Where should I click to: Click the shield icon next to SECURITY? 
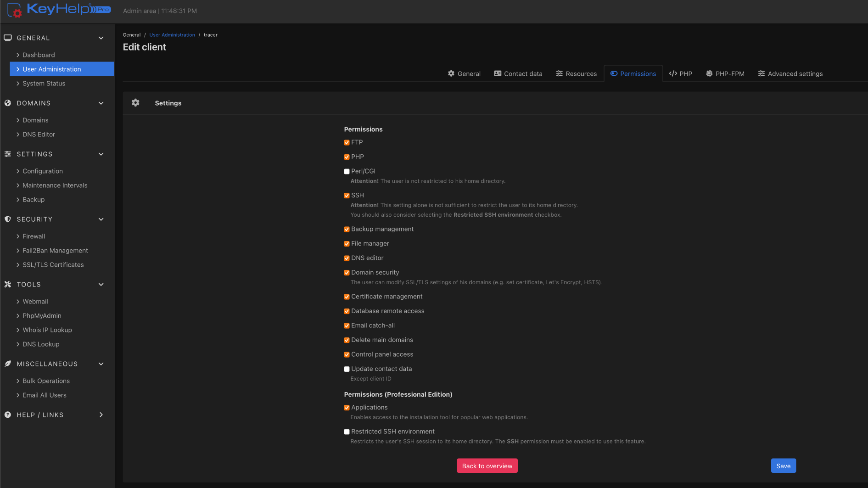8,219
